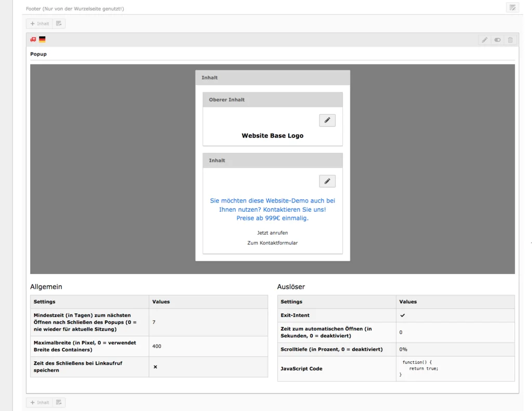Toggle visibility of the Popup block
This screenshot has height=411, width=532.
click(497, 39)
